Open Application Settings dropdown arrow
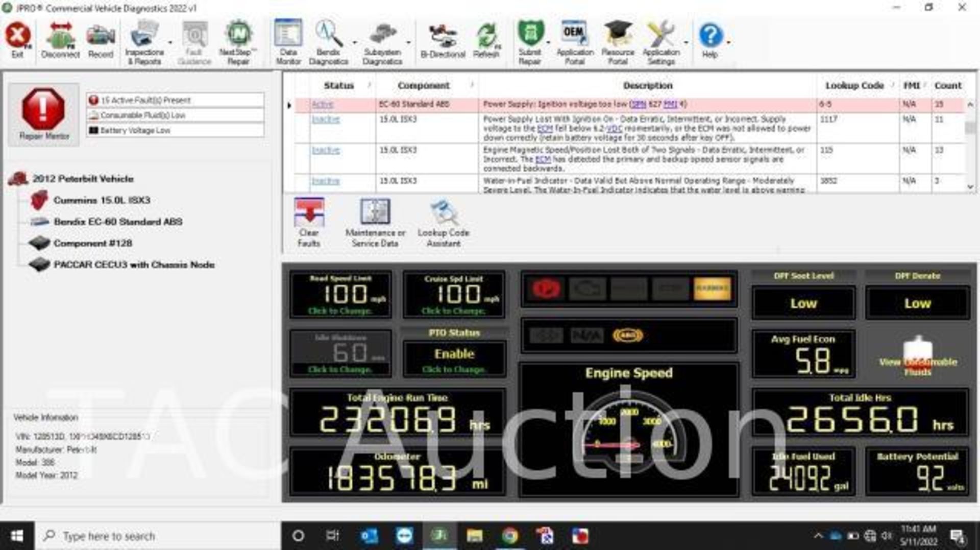980x550 pixels. (686, 43)
